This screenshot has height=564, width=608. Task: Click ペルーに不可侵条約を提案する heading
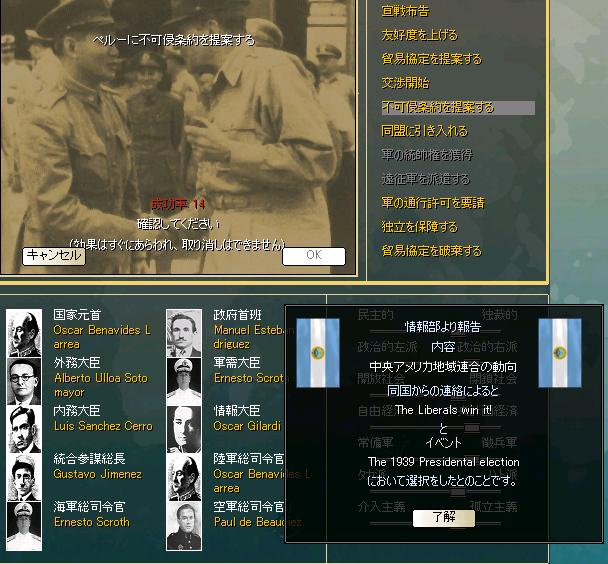click(173, 40)
